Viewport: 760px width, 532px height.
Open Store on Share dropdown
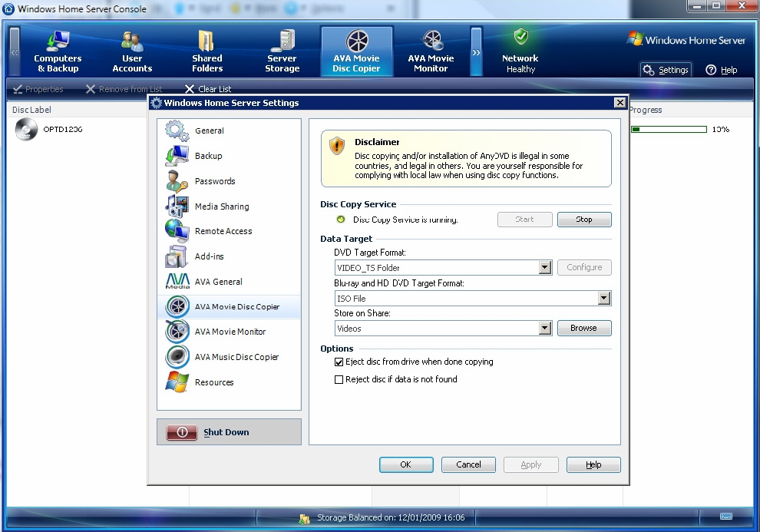[x=545, y=329]
